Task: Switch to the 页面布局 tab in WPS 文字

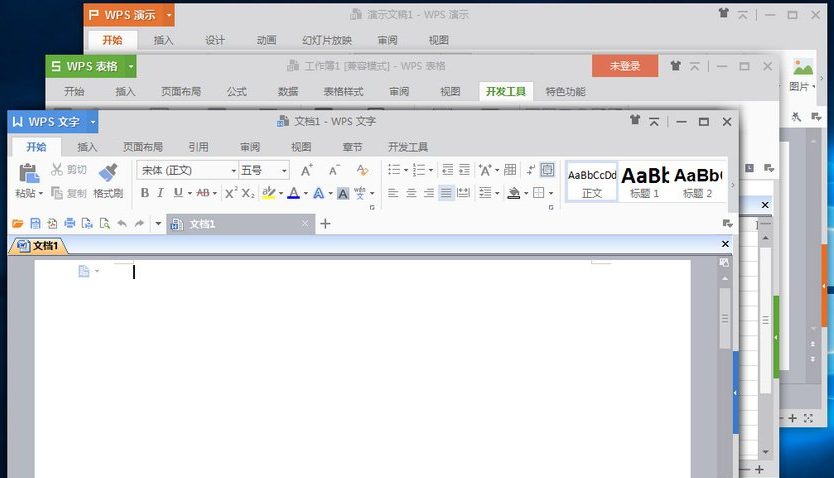Action: click(143, 147)
